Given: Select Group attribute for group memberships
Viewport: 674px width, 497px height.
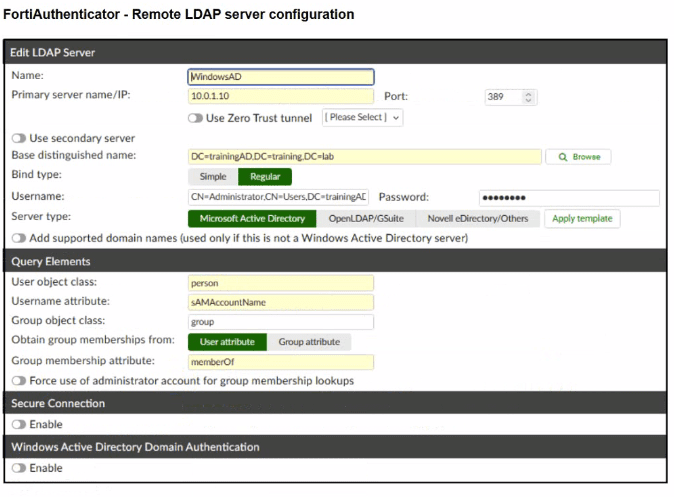Looking at the screenshot, I should pyautogui.click(x=310, y=342).
